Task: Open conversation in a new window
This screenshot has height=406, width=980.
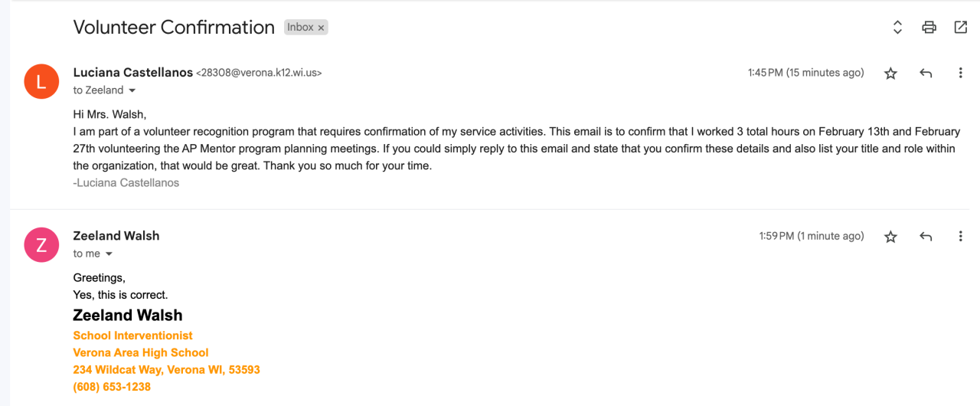Action: pos(960,28)
